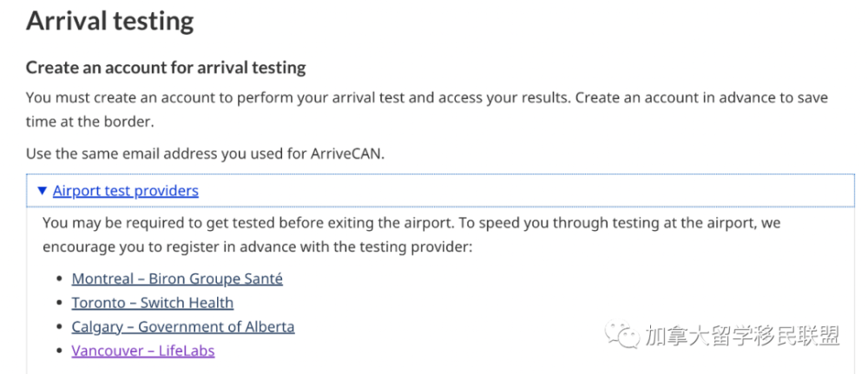Click the Chinese watermark text 加拿大留学移民联盟

click(741, 335)
